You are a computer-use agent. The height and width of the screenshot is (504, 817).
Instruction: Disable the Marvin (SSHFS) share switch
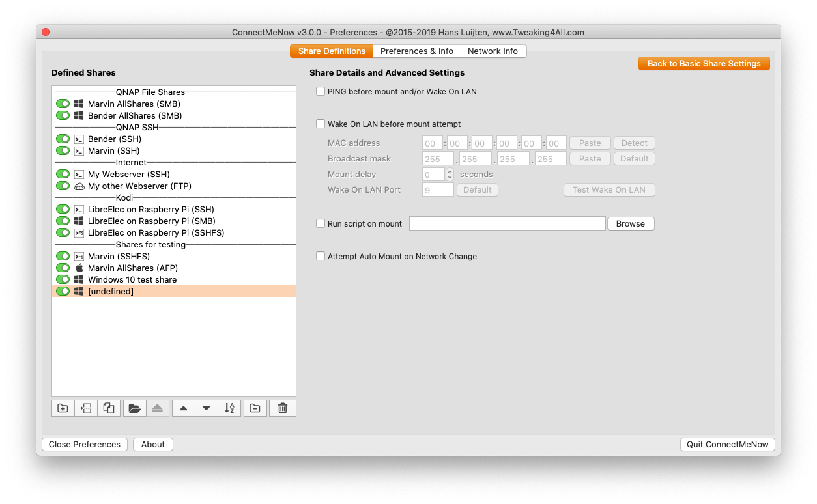pyautogui.click(x=63, y=256)
